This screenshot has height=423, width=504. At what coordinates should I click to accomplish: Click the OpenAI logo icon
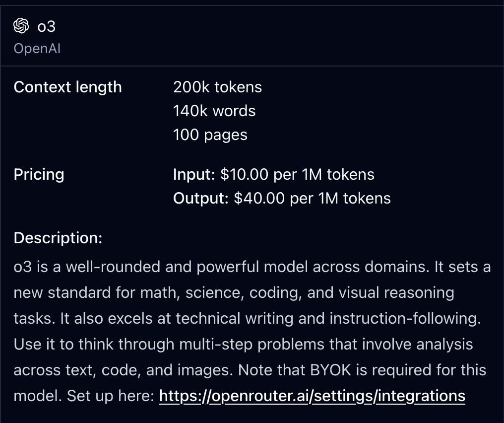pyautogui.click(x=21, y=26)
